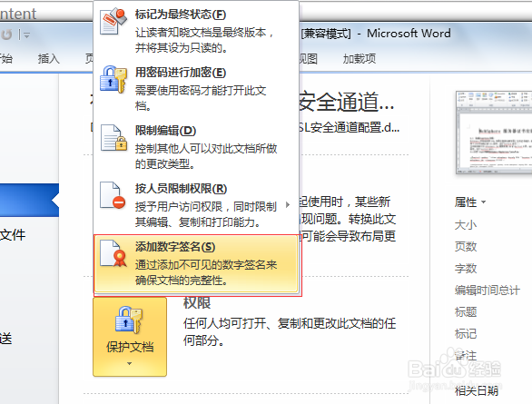Image resolution: width=532 pixels, height=404 pixels.
Task: Click the 编辑时间总计 property label
Action: (x=487, y=290)
